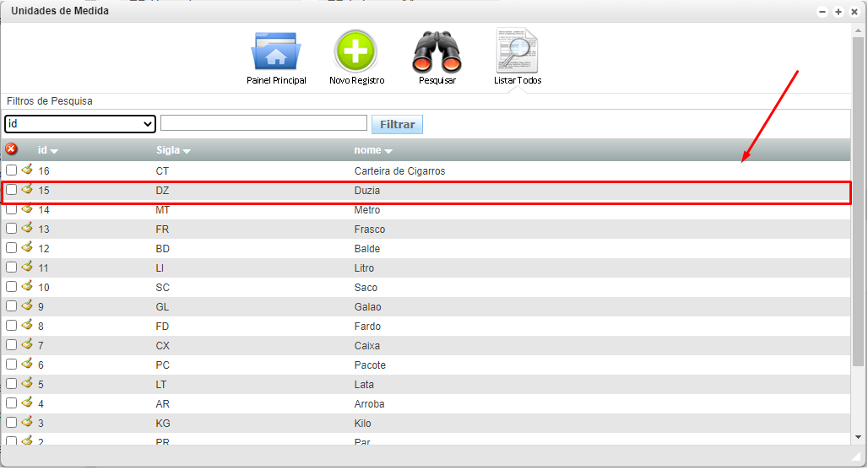Image resolution: width=868 pixels, height=470 pixels.
Task: Click edit icon for Litro row
Action: 27,267
